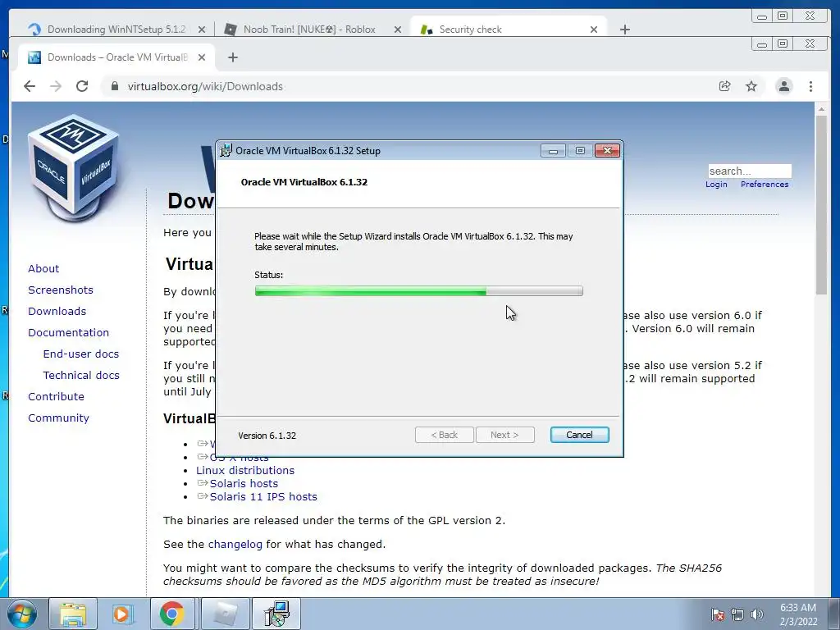Open network tray icon
Image resolution: width=840 pixels, height=630 pixels.
737,614
